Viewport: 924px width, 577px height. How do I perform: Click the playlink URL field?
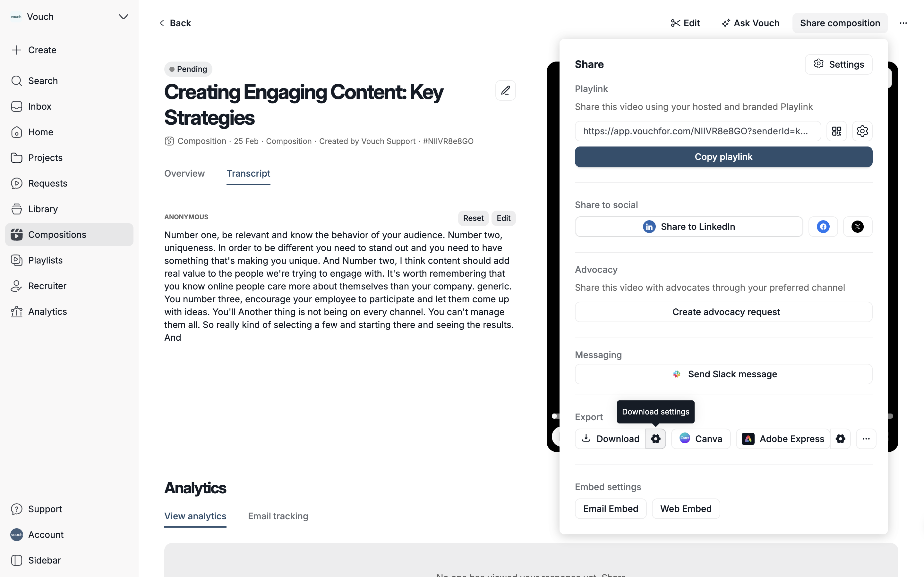click(x=697, y=131)
